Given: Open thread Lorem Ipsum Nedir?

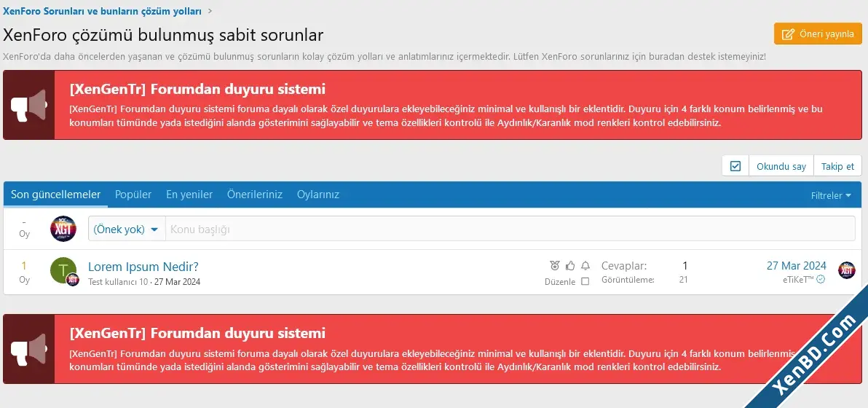Looking at the screenshot, I should 143,266.
